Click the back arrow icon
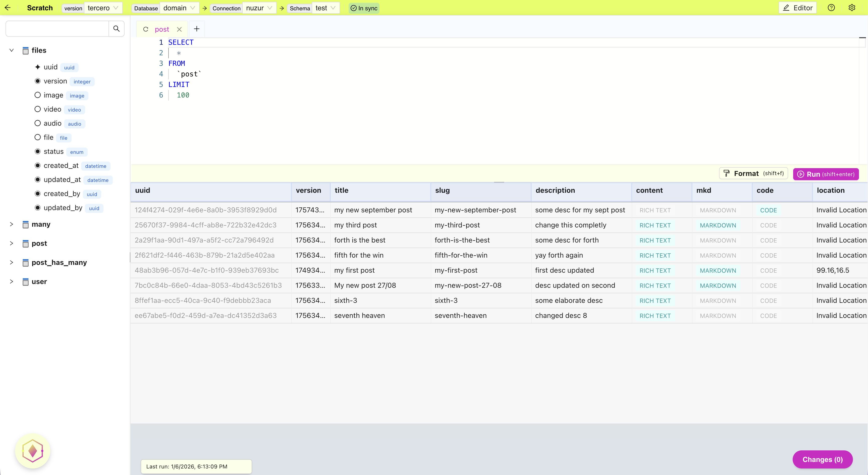Viewport: 868px width, 475px height. [8, 8]
